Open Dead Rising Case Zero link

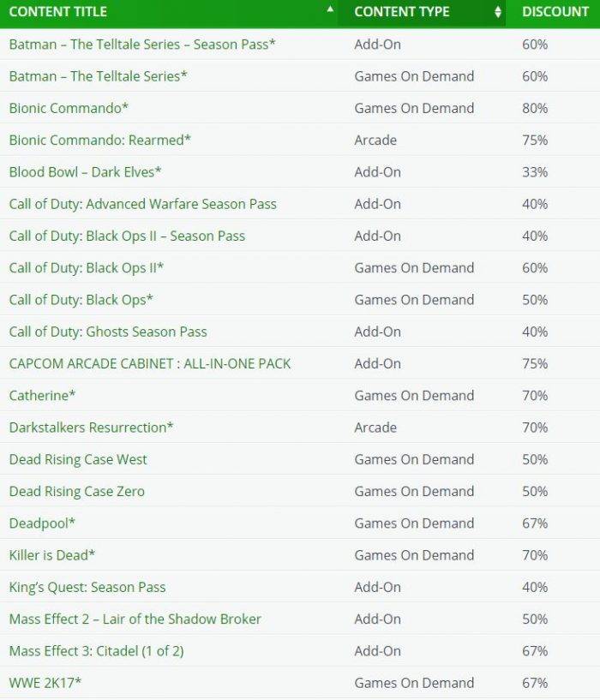click(77, 492)
